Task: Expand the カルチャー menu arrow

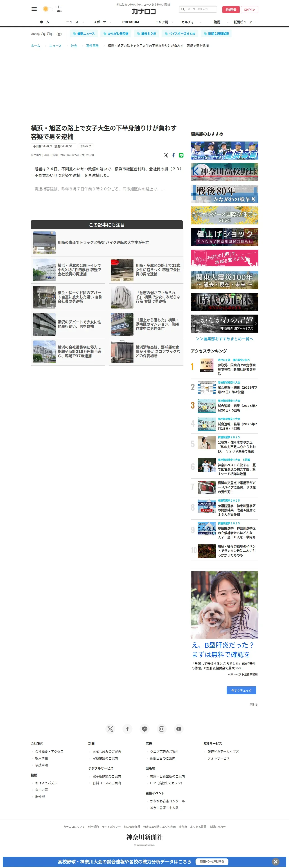Action: pyautogui.click(x=201, y=22)
